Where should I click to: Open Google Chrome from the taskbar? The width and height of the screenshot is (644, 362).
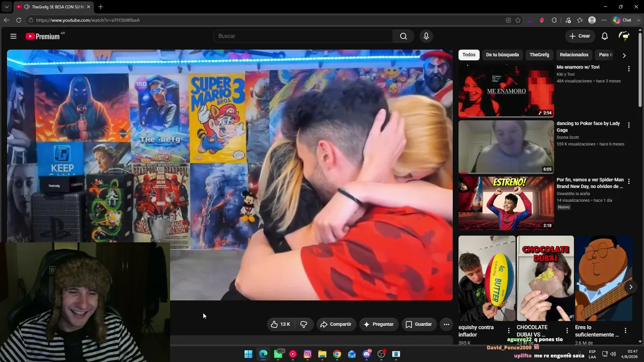tap(337, 354)
